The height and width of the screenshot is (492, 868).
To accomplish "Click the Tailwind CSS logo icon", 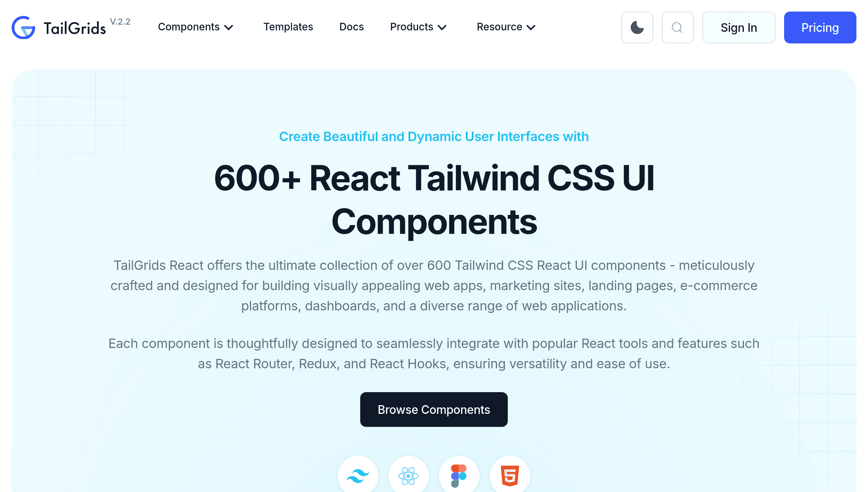I will coord(358,475).
